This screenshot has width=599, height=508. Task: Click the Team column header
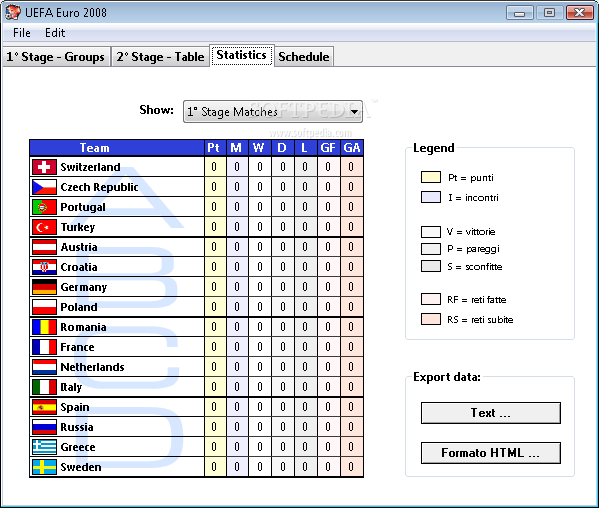[117, 148]
